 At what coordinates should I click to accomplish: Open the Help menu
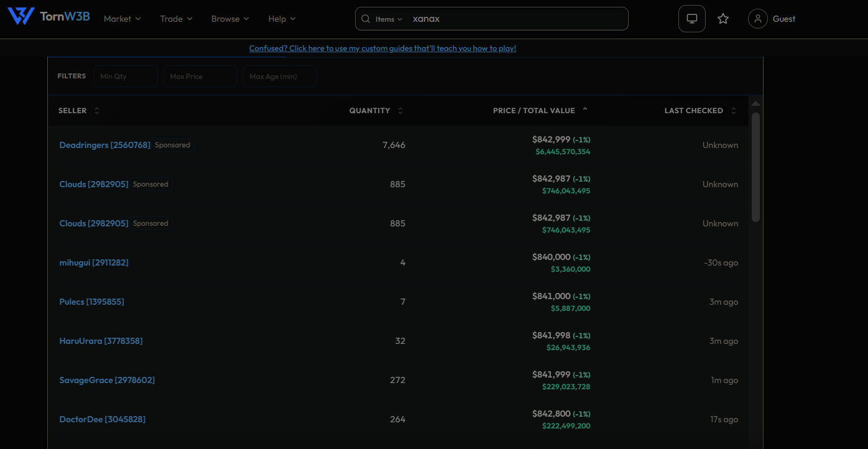[282, 19]
